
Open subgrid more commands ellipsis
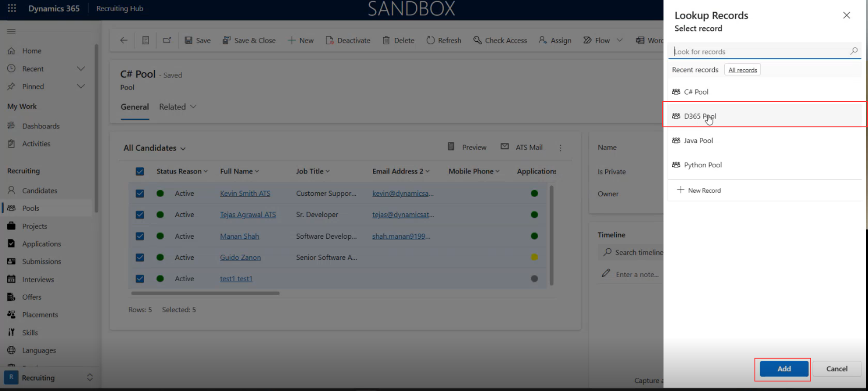click(x=561, y=148)
